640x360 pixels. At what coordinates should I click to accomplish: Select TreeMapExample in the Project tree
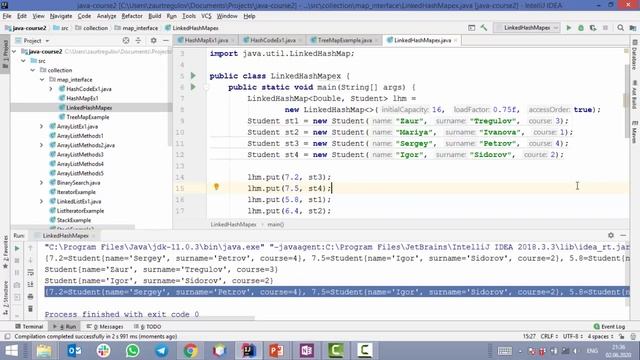(x=88, y=117)
